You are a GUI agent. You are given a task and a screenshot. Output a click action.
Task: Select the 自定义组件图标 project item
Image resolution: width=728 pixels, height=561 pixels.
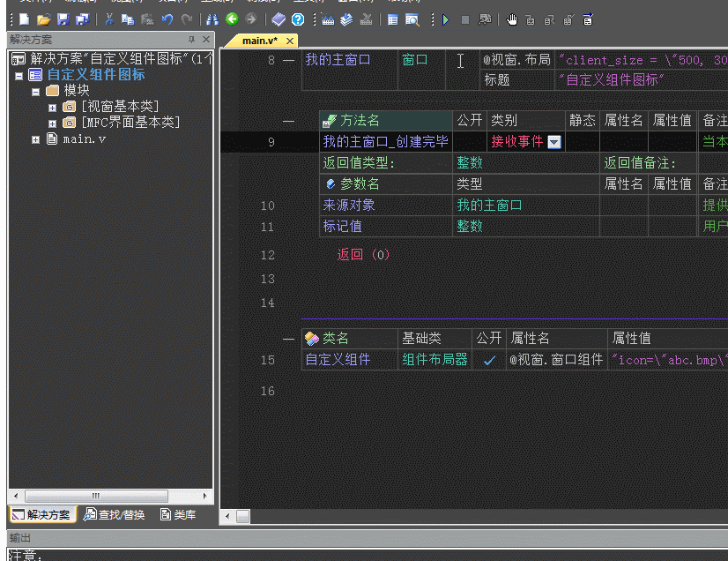coord(96,74)
